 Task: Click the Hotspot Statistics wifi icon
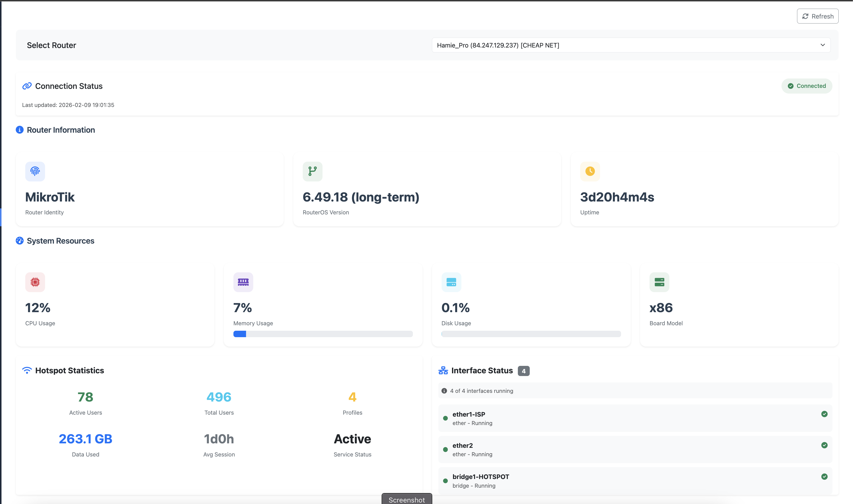coord(27,371)
